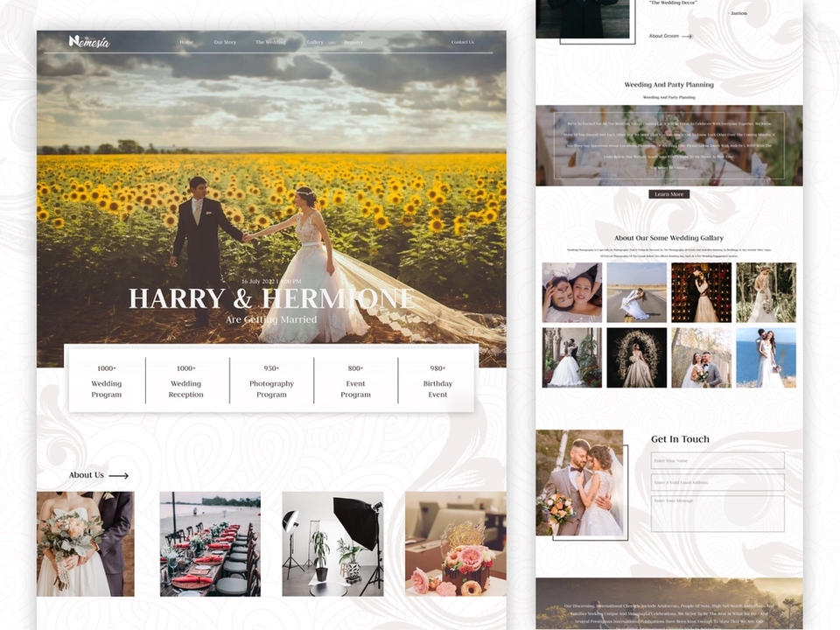
Task: Open gallery photo of couple by the sea
Action: pos(766,358)
